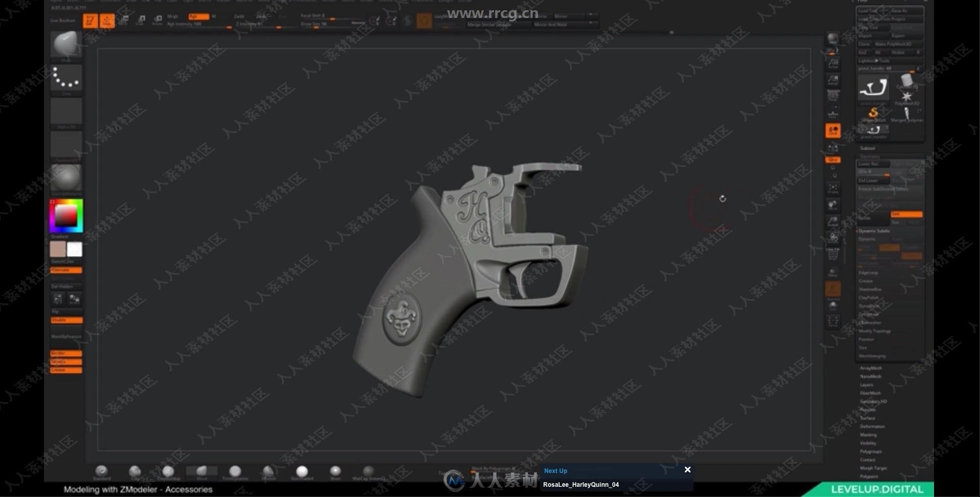
Task: Select the Move transform icon
Action: click(x=124, y=20)
